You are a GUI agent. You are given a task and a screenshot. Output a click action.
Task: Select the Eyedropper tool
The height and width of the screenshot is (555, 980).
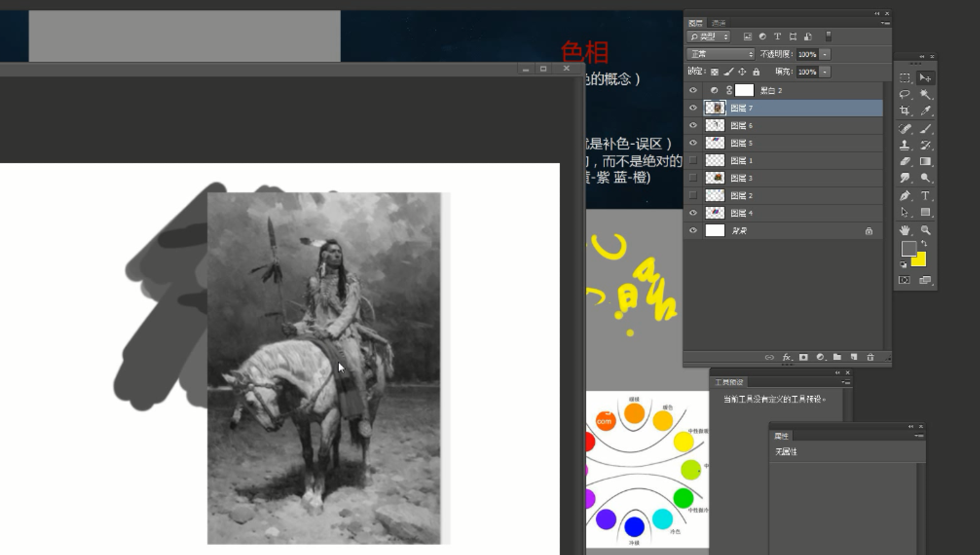coord(925,111)
